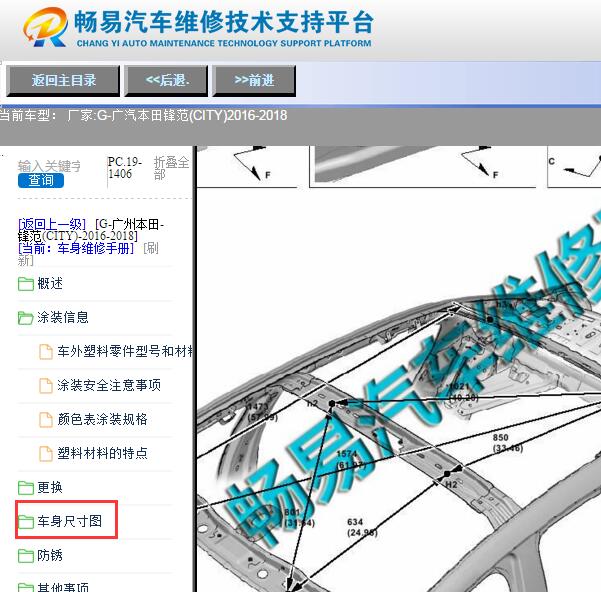Click the document icon beside 塑料材料的特点
This screenshot has height=592, width=601.
[46, 454]
